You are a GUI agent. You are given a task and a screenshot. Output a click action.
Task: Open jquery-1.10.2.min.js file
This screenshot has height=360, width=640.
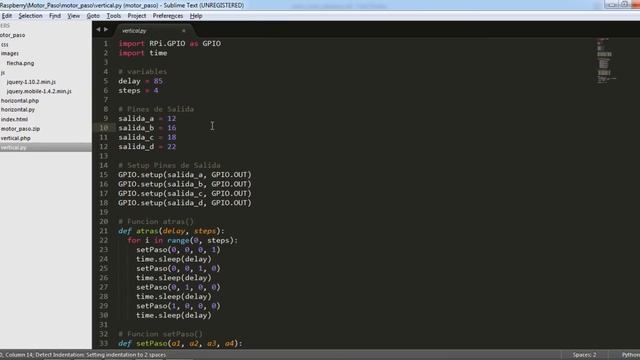31,82
